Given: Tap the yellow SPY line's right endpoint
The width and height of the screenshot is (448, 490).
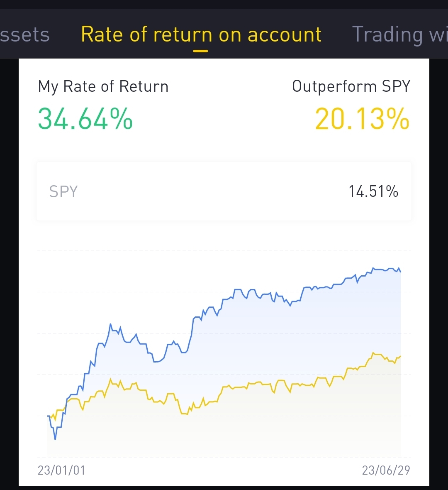Looking at the screenshot, I should tap(400, 356).
